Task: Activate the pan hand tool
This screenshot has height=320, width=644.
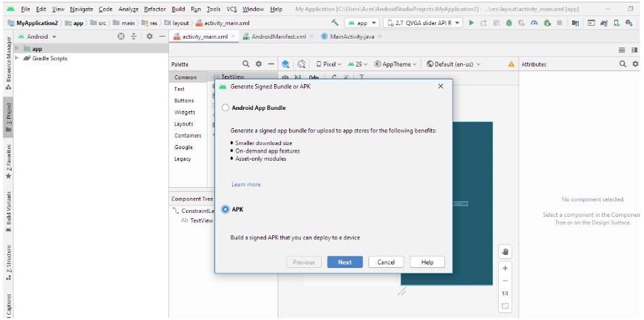Action: (x=505, y=252)
